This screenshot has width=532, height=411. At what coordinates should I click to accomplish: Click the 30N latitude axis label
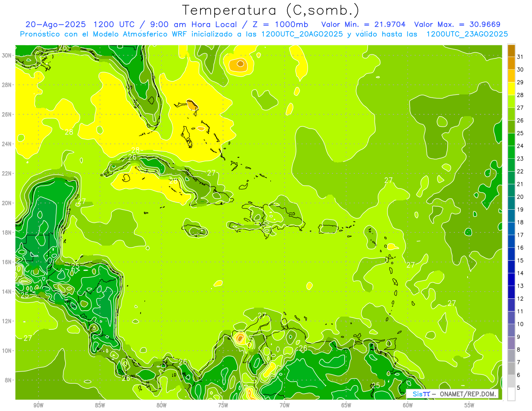[7, 55]
